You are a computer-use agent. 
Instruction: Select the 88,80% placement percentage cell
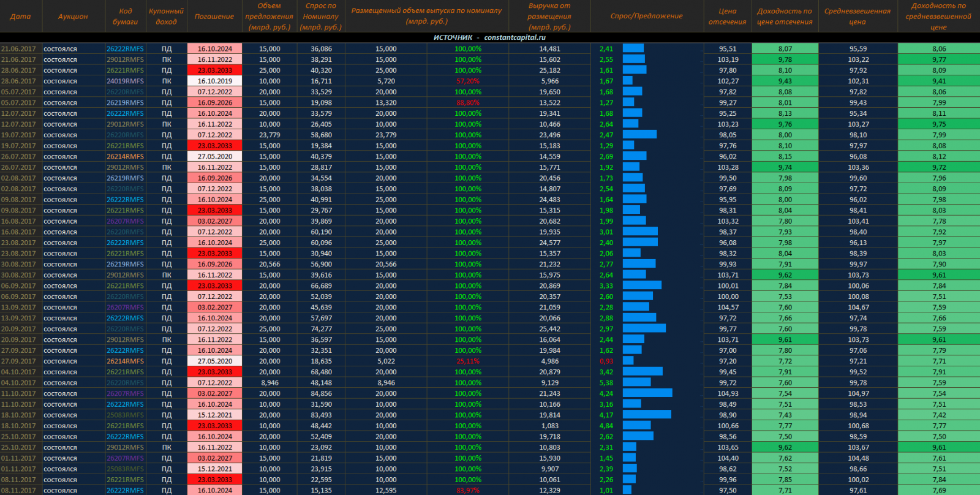(x=468, y=103)
